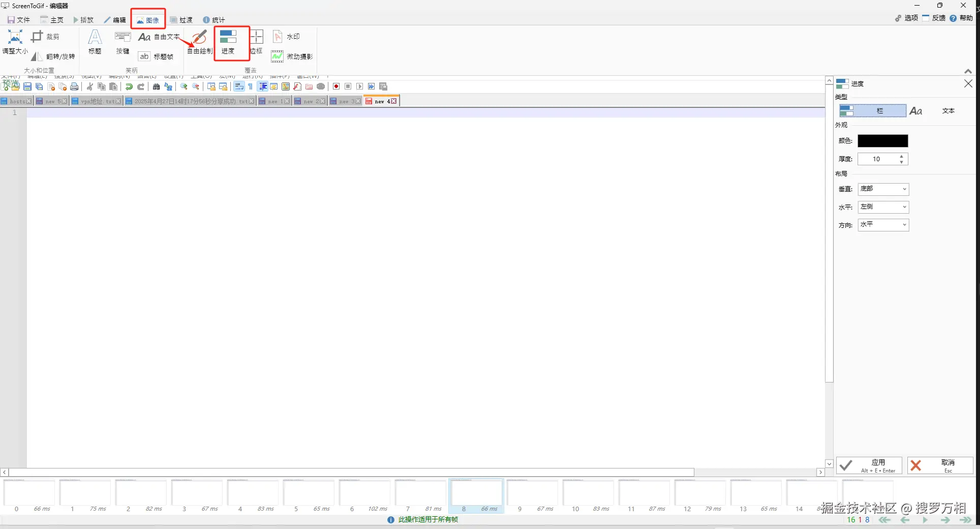Select frame 11 thumbnail (87 ms)
The image size is (980, 529).
pos(645,496)
